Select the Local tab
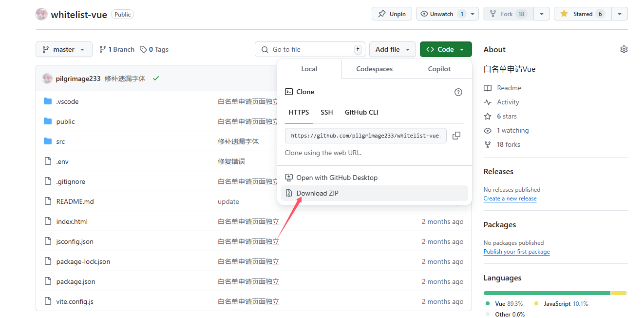The width and height of the screenshot is (644, 318). (x=309, y=69)
